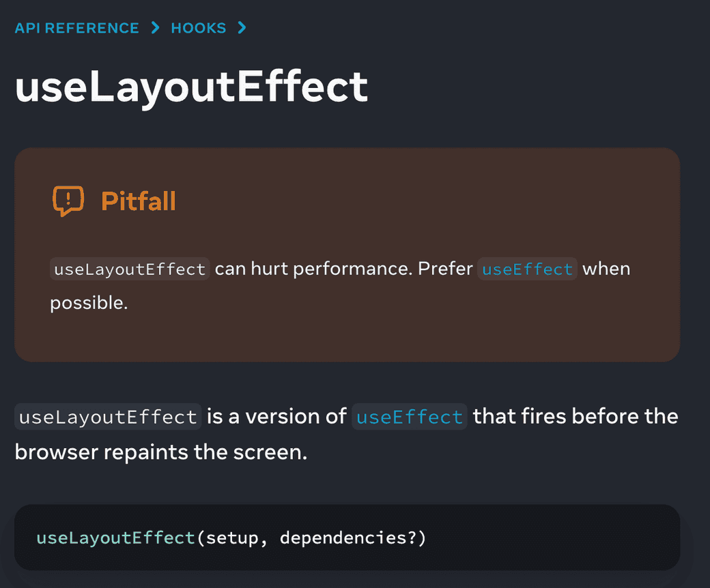
Task: Expand the API REFERENCE breadcrumb section
Action: click(x=76, y=28)
